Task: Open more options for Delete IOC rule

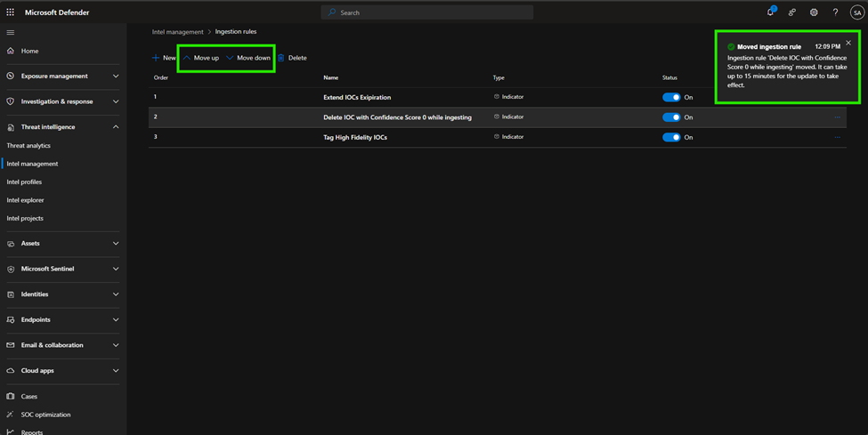Action: point(837,117)
